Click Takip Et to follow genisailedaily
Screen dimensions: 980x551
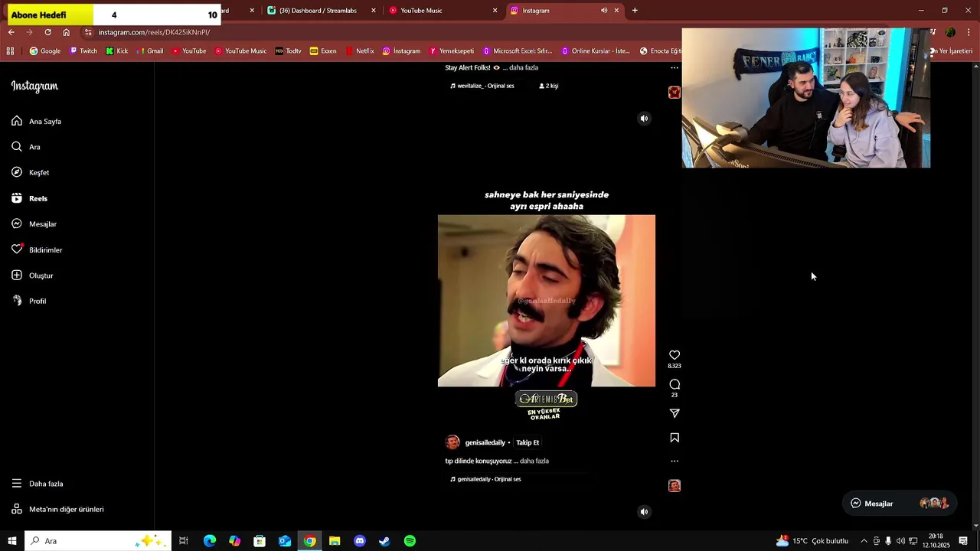point(528,442)
